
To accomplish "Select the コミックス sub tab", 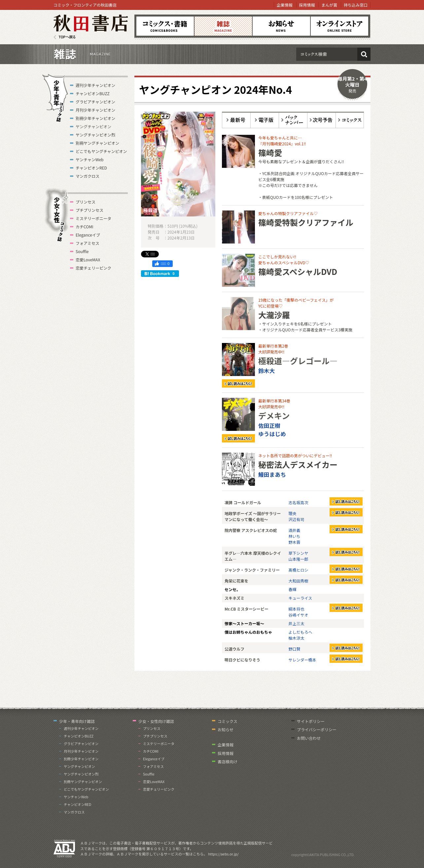I will (350, 120).
